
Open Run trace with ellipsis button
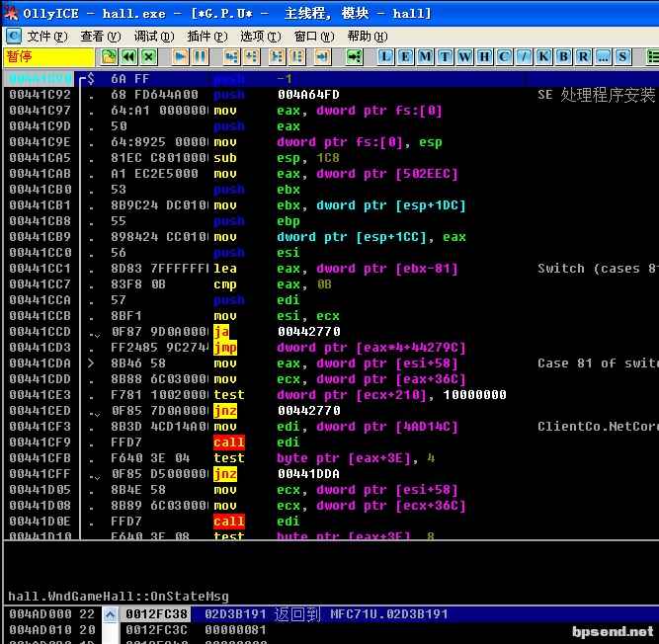(603, 56)
